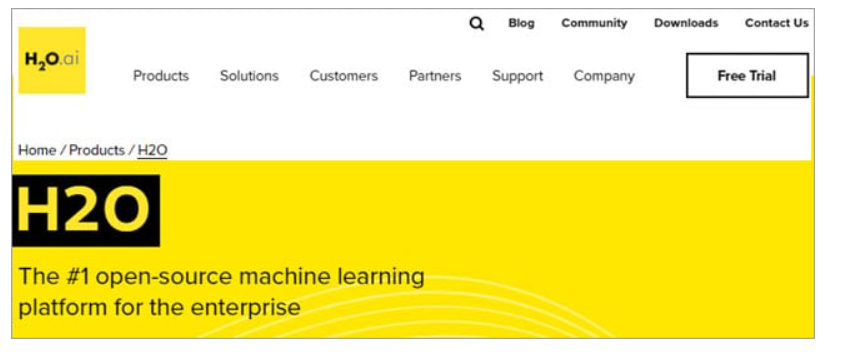Click 'platform for the enterprise' text line
Image resolution: width=856 pixels, height=362 pixels.
click(159, 307)
